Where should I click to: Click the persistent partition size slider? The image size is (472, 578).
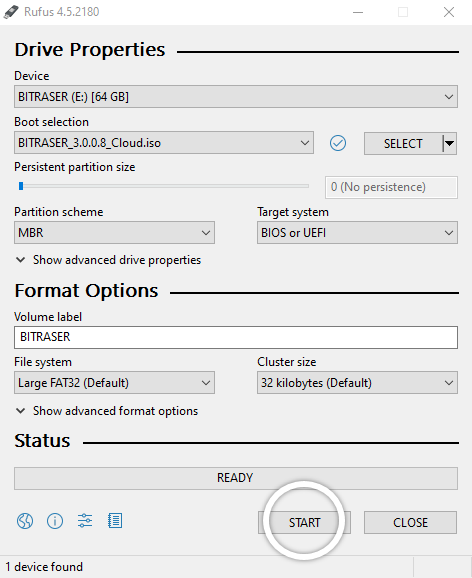coord(164,186)
